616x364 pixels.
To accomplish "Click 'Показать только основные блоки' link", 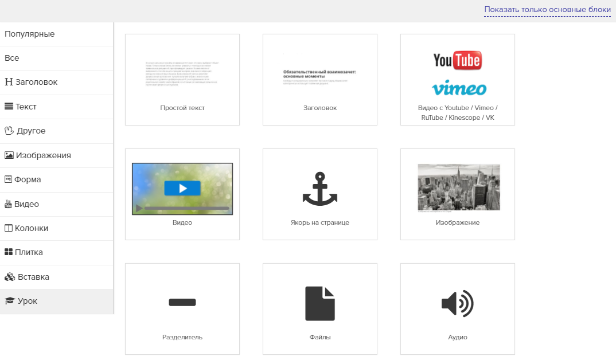I will [x=547, y=10].
